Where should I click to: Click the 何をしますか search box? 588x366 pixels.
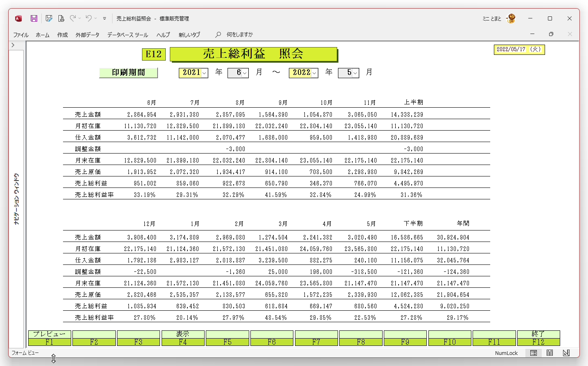pyautogui.click(x=240, y=35)
